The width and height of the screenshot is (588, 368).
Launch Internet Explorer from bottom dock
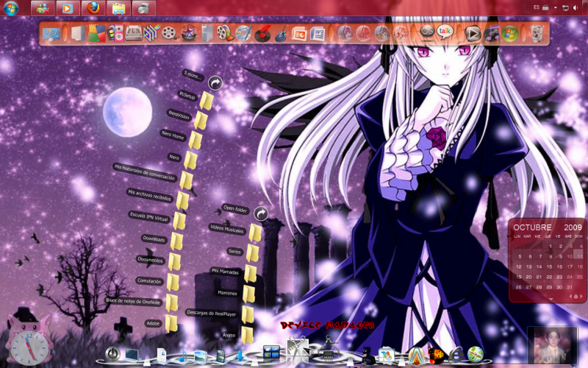[456, 355]
